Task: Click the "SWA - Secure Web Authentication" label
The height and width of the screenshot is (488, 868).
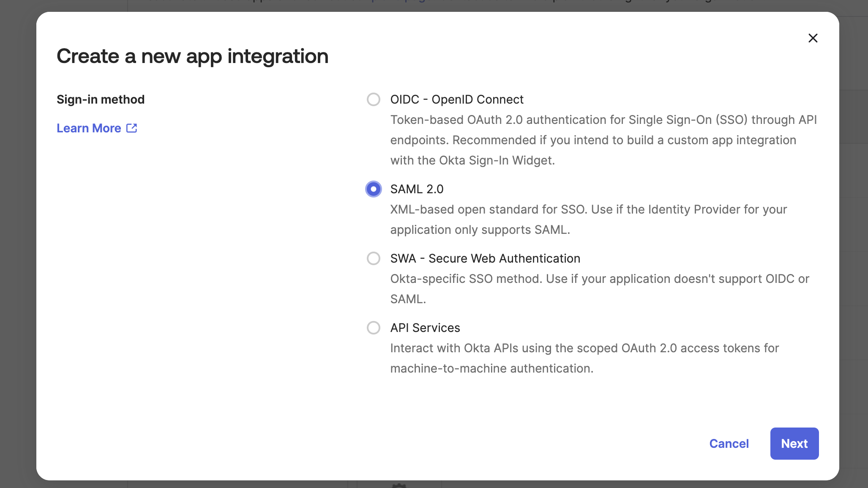Action: coord(485,258)
